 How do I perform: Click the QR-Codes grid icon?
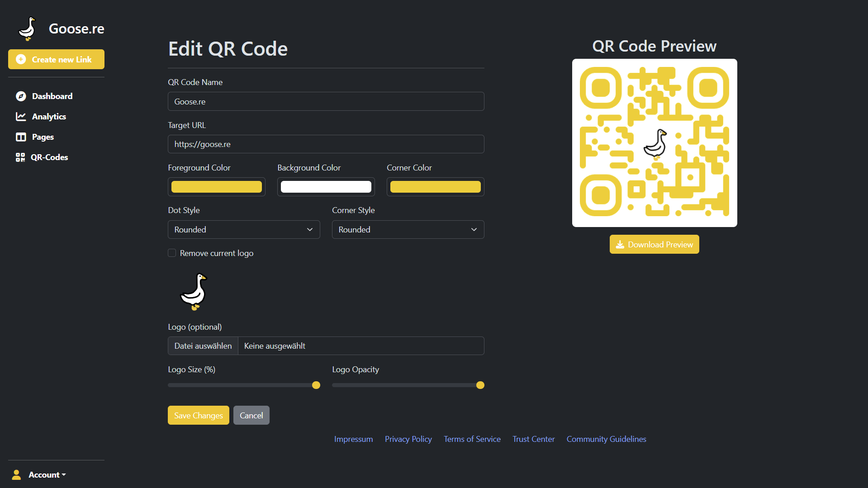coord(20,157)
